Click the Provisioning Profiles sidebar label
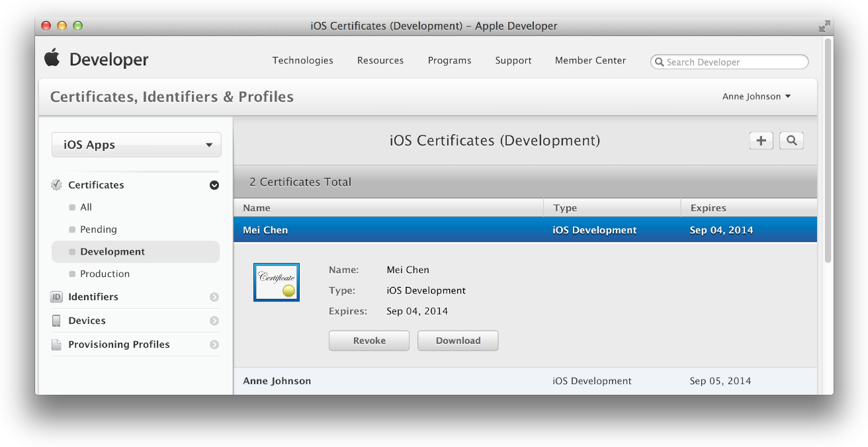The width and height of the screenshot is (868, 447). click(119, 345)
